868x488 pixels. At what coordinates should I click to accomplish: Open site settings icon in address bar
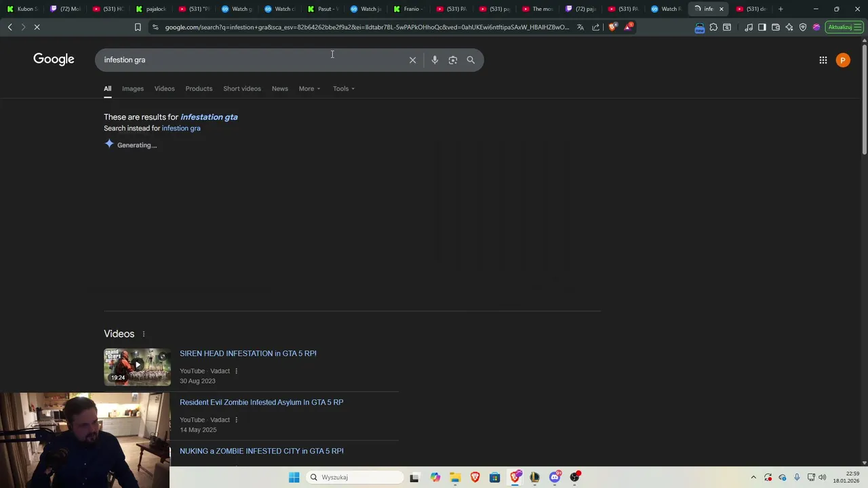pyautogui.click(x=155, y=27)
